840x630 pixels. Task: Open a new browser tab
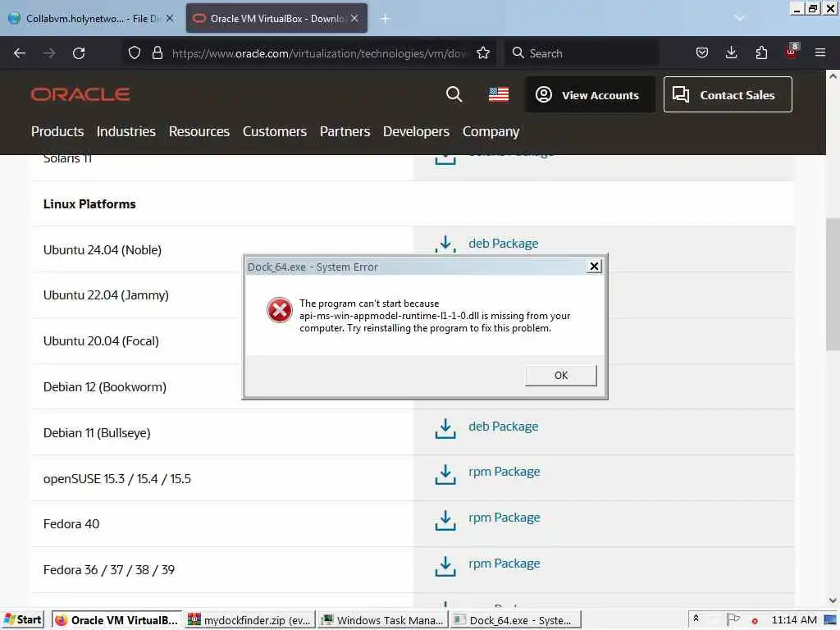coord(385,19)
